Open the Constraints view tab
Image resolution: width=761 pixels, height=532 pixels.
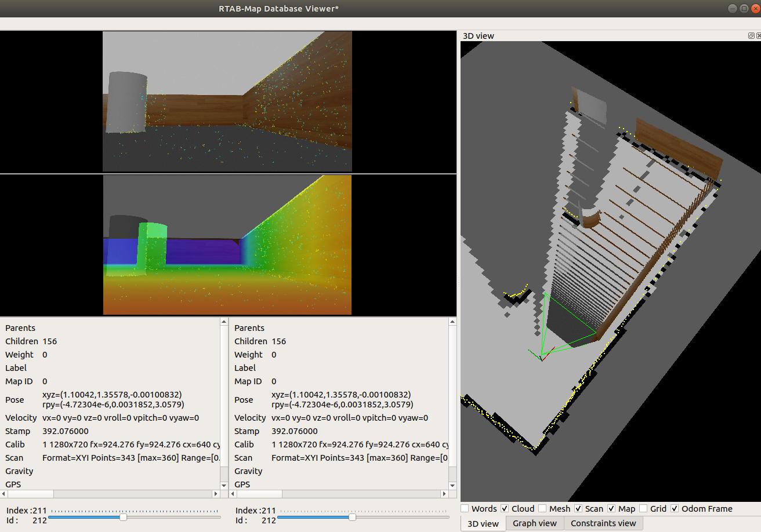coord(603,523)
